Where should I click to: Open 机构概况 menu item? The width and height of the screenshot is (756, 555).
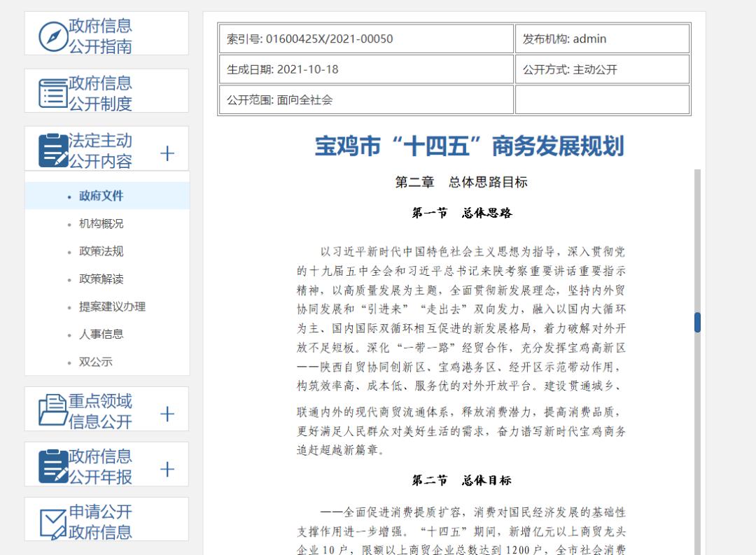(x=101, y=224)
